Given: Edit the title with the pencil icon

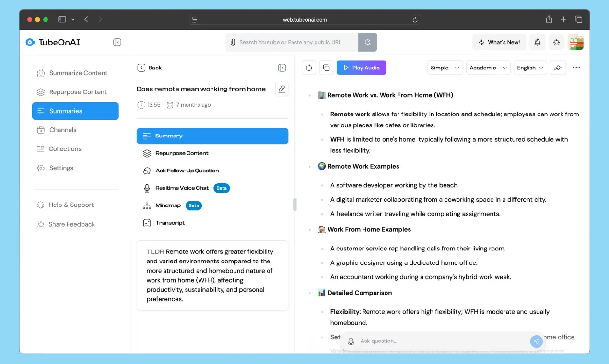Looking at the screenshot, I should [282, 89].
